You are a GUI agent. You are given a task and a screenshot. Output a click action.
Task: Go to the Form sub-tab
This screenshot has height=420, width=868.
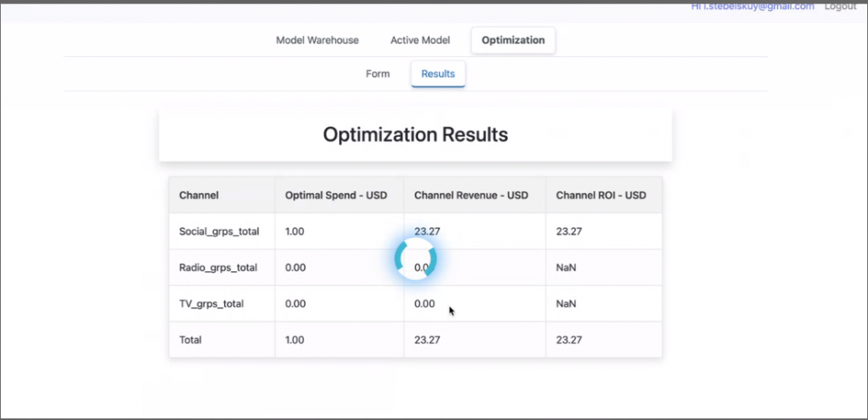[x=378, y=74]
